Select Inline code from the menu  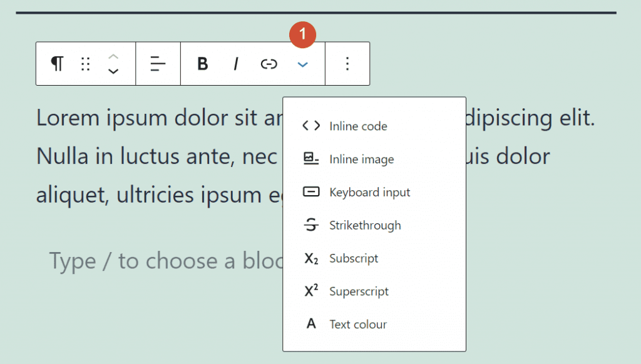tap(359, 126)
